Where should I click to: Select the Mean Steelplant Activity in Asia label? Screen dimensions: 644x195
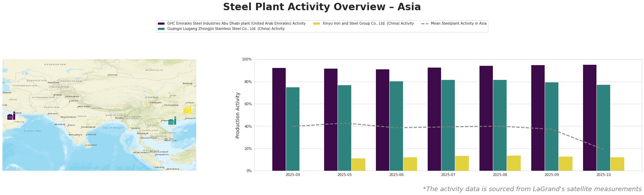[458, 24]
